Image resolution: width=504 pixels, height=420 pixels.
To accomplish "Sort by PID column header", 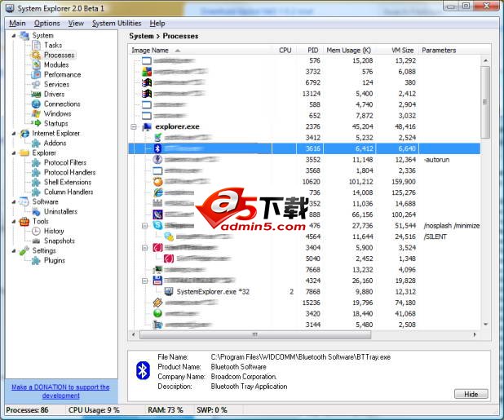I will [310, 50].
